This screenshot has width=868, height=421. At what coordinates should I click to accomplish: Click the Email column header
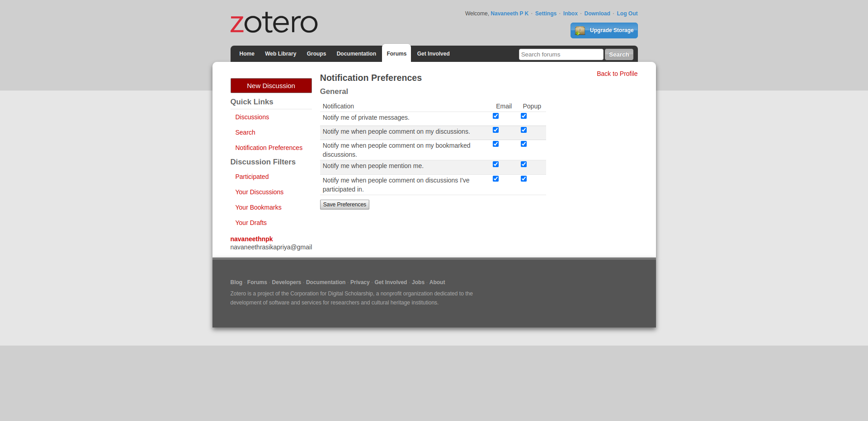coord(504,106)
